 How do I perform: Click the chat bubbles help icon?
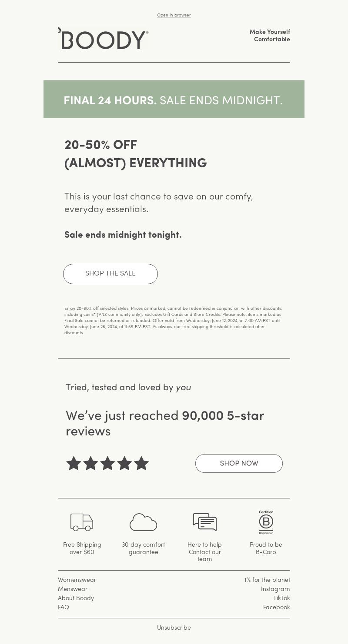[204, 522]
